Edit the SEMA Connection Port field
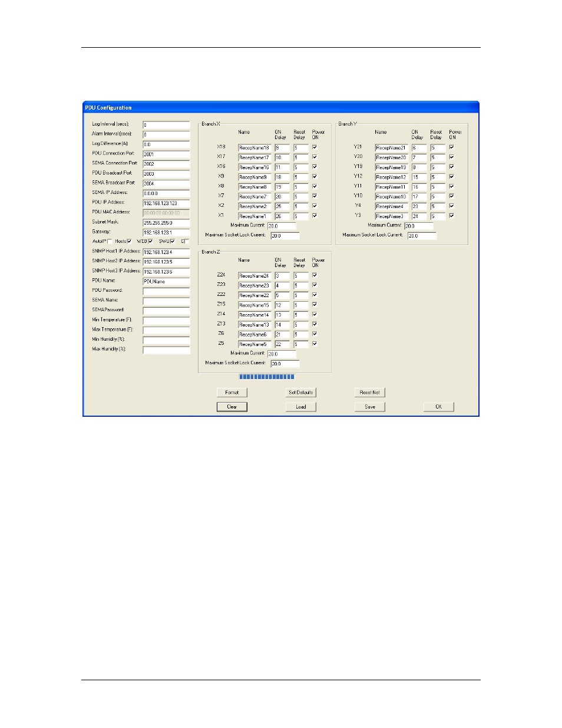Image resolution: width=562 pixels, height=728 pixels. tap(166, 164)
